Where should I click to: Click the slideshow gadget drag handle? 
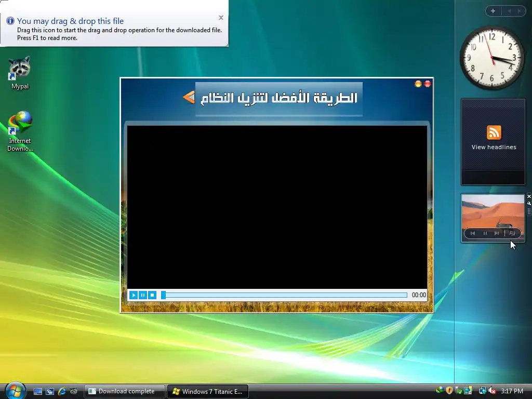coord(529,211)
